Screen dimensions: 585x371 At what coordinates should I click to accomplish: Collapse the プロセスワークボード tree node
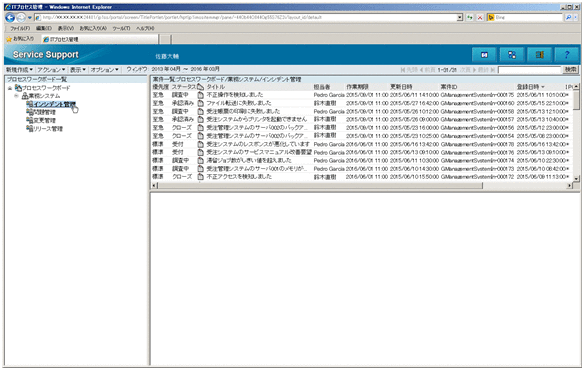point(10,88)
